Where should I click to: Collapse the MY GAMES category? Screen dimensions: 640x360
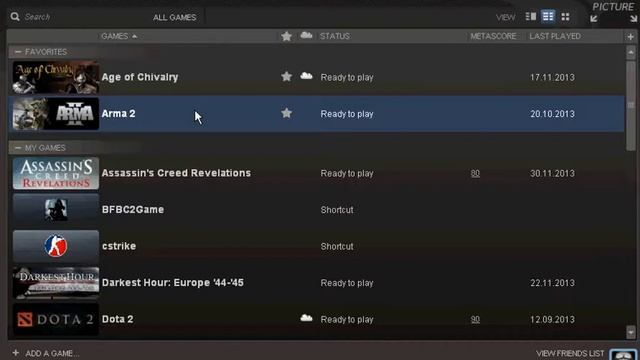[x=18, y=148]
